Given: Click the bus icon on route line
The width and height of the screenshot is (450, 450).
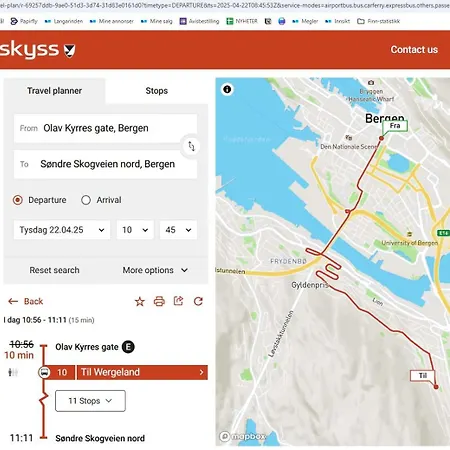Looking at the screenshot, I should point(44,372).
